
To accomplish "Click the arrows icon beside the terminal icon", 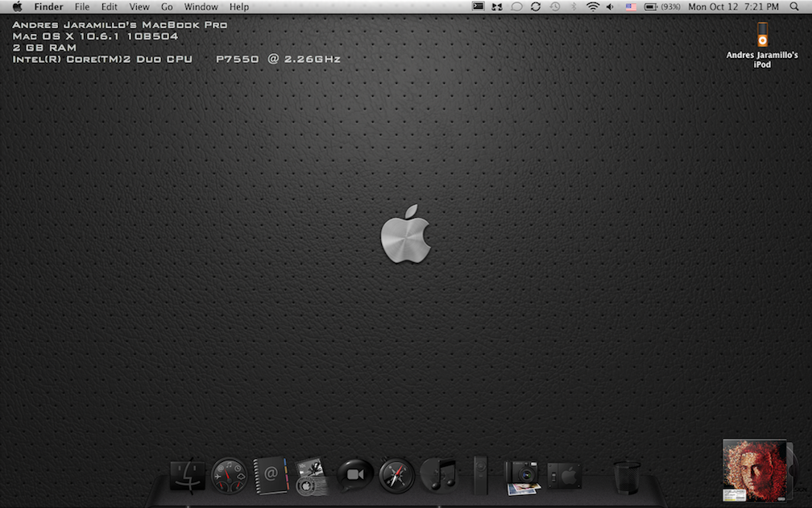I will [x=497, y=6].
